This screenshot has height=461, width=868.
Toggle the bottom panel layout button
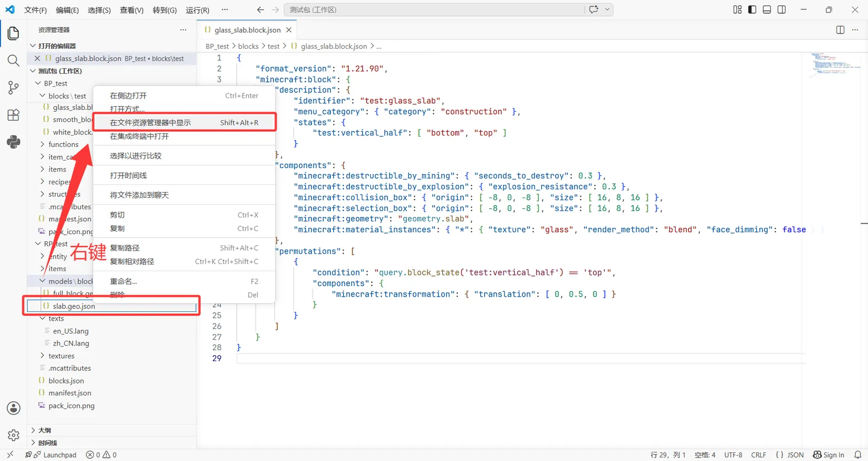coord(767,10)
